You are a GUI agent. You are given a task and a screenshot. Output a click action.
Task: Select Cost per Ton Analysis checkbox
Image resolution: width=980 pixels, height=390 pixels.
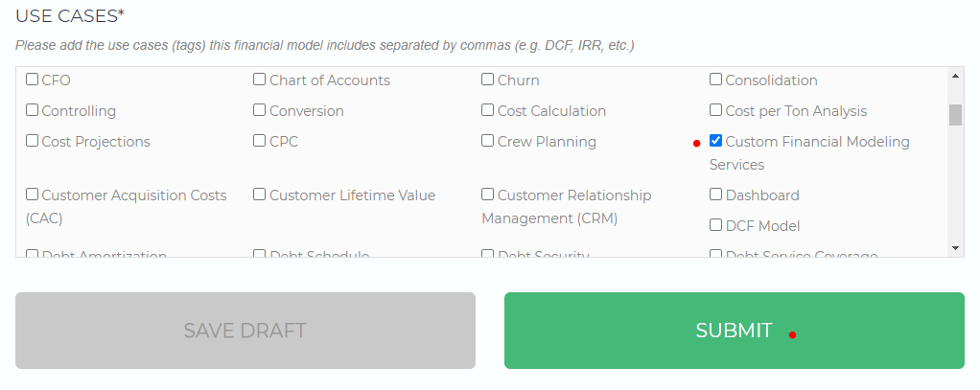coord(715,110)
